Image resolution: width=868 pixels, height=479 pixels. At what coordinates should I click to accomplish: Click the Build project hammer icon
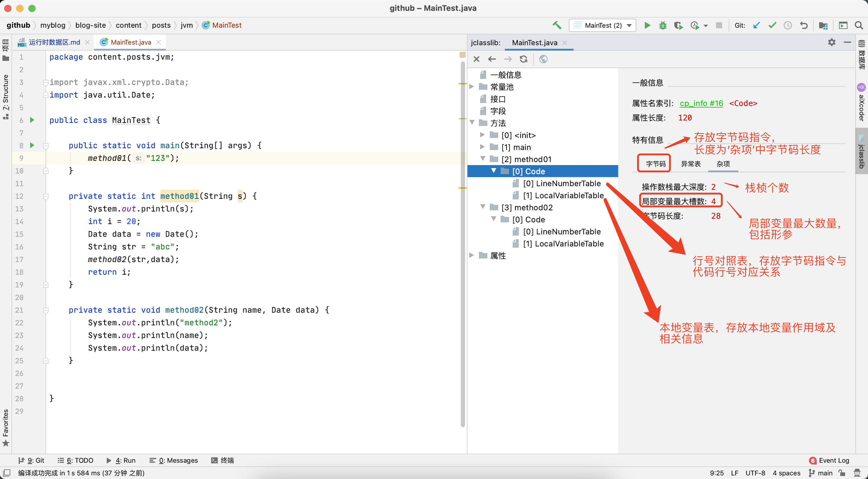[557, 25]
